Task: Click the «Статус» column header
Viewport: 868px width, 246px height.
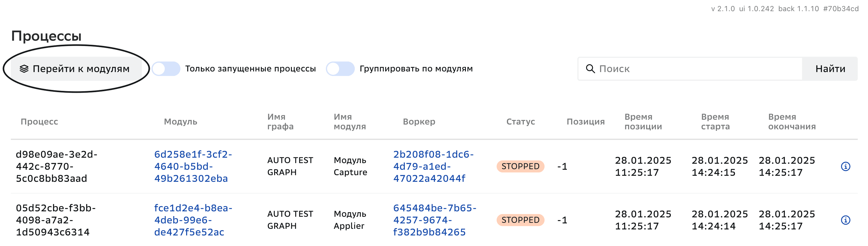Action: tap(521, 121)
